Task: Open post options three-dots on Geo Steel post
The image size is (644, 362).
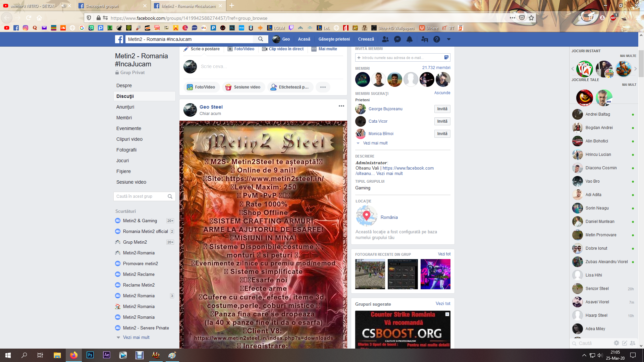Action: point(341,106)
